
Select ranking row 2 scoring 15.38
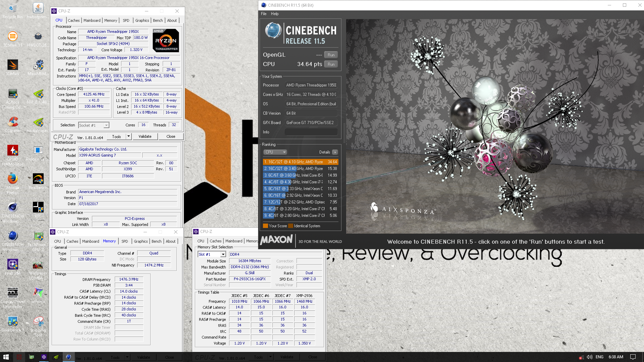coord(301,169)
